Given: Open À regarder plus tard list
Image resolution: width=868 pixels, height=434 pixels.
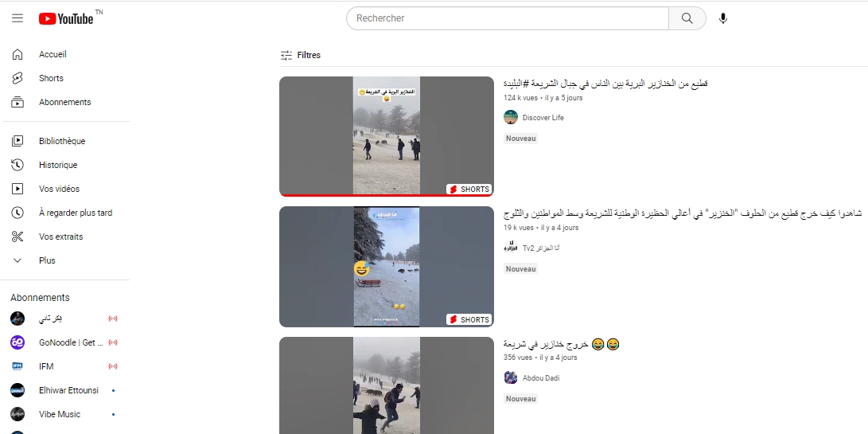Looking at the screenshot, I should (66, 213).
